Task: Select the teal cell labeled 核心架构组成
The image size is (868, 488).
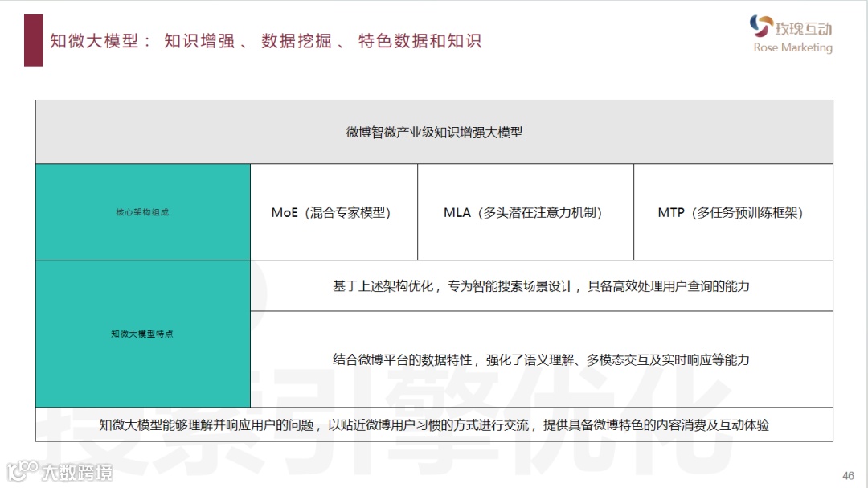Action: pyautogui.click(x=143, y=212)
